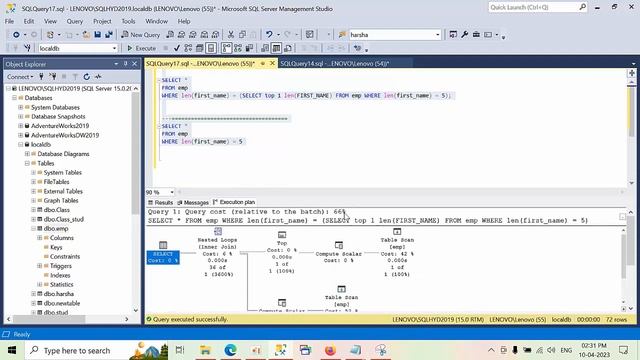Click the Navigate Backward icon

[x=16, y=35]
